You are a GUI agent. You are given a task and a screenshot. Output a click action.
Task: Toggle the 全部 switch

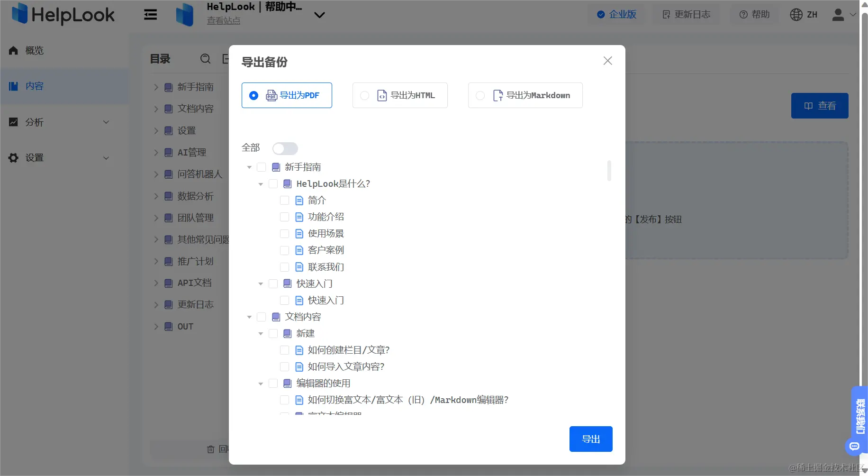click(x=285, y=148)
